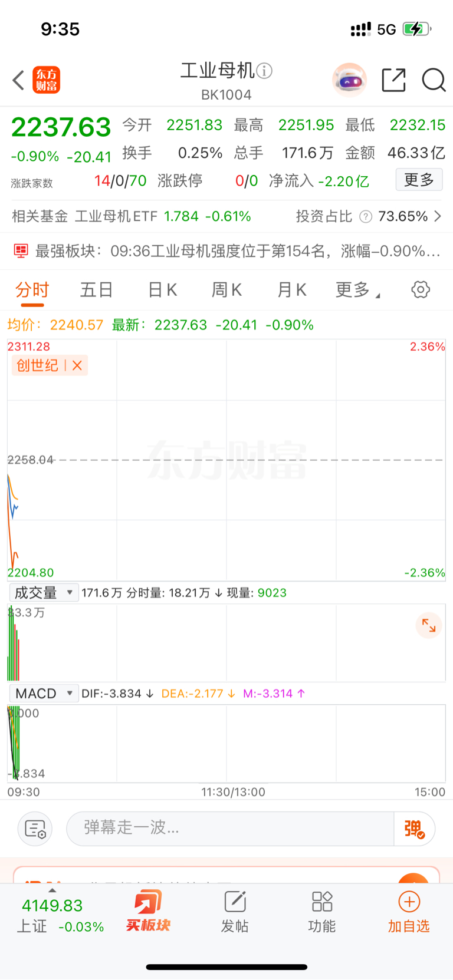Viewport: 453px width, 980px height.
Task: Open chart settings gear icon
Action: 421,290
